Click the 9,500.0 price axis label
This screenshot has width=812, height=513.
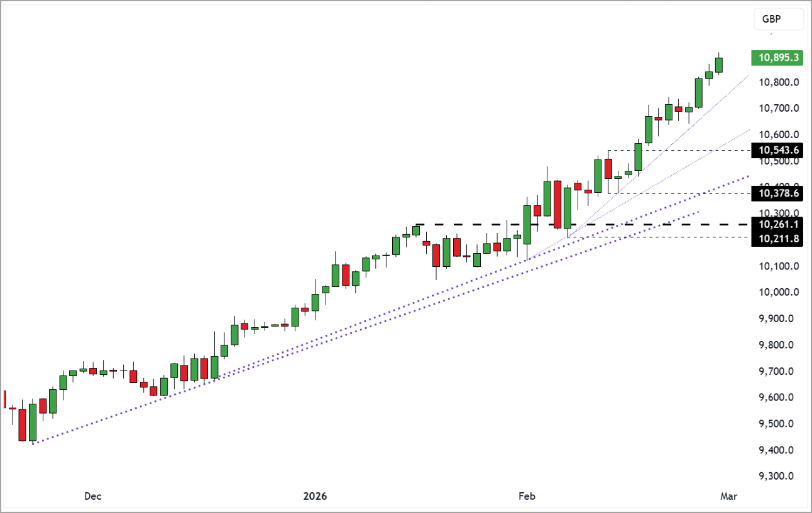pos(779,424)
